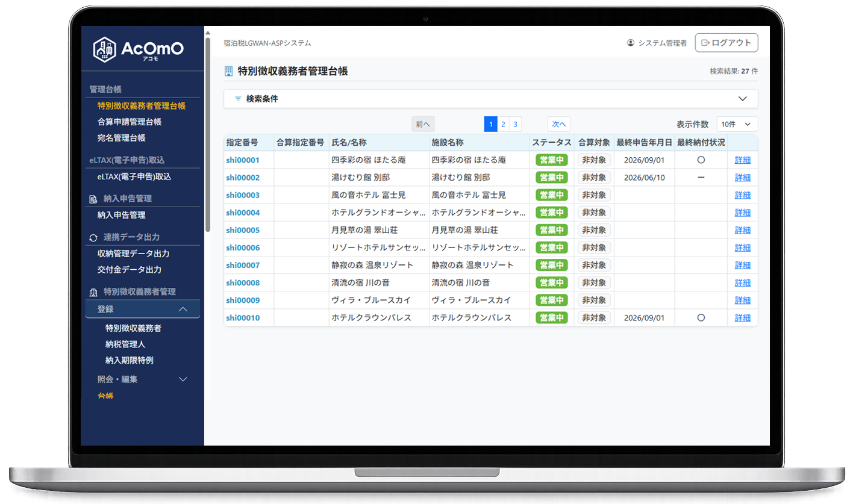853x504 pixels.
Task: Click 詳細 for ホテルクラウンパレス row
Action: click(743, 317)
